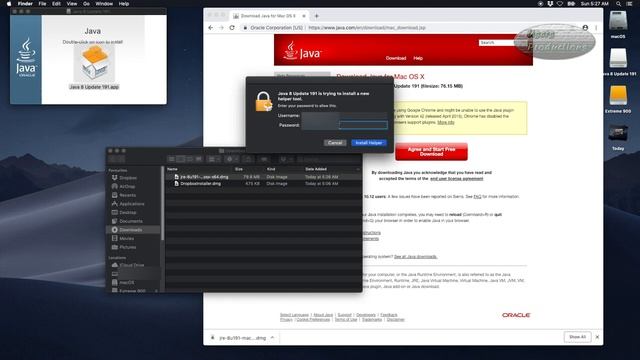Click Cancel in the password dialog
Viewport: 640px width, 360px height.
coord(335,143)
